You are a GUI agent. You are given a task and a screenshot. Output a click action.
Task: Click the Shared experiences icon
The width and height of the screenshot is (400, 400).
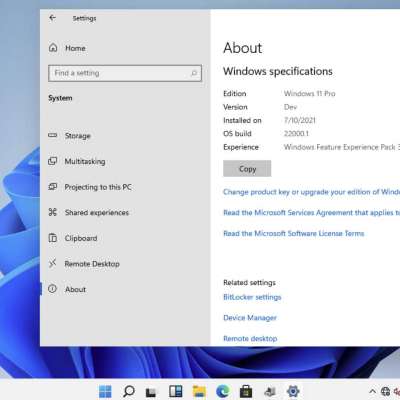53,212
